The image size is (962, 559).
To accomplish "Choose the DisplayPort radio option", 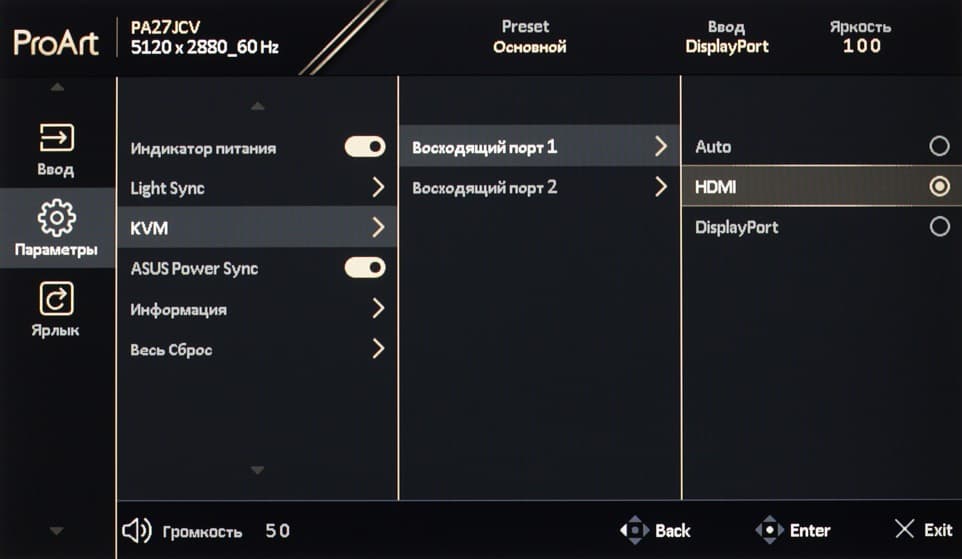I will coord(939,227).
